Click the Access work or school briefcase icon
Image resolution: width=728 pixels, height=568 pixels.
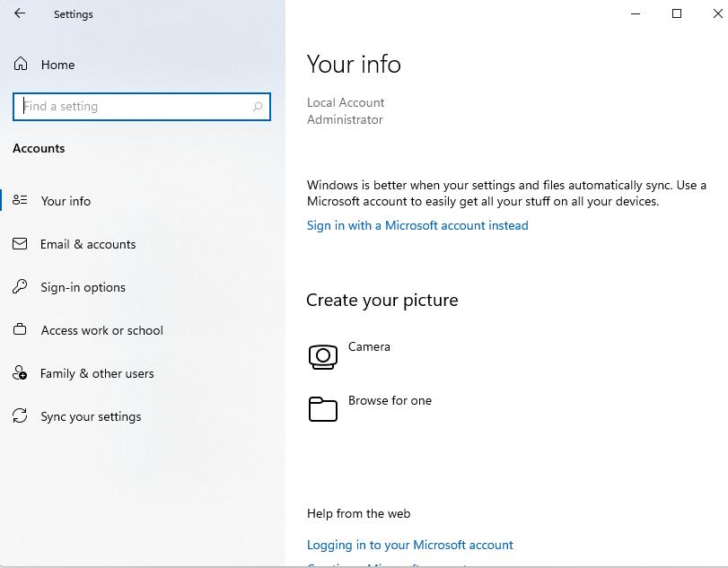20,330
